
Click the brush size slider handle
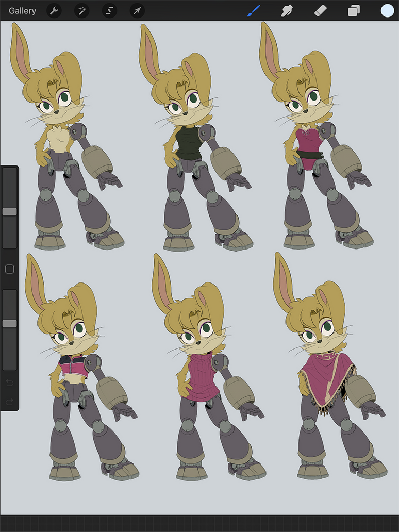[x=9, y=212]
